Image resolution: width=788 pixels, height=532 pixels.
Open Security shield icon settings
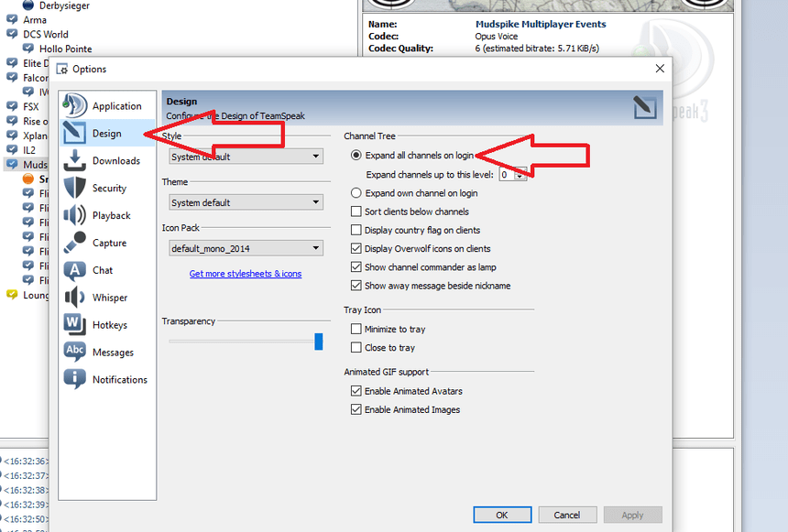tap(75, 188)
